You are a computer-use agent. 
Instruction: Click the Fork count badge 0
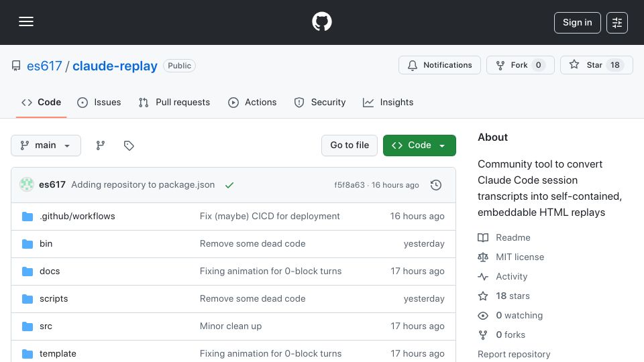click(x=539, y=65)
